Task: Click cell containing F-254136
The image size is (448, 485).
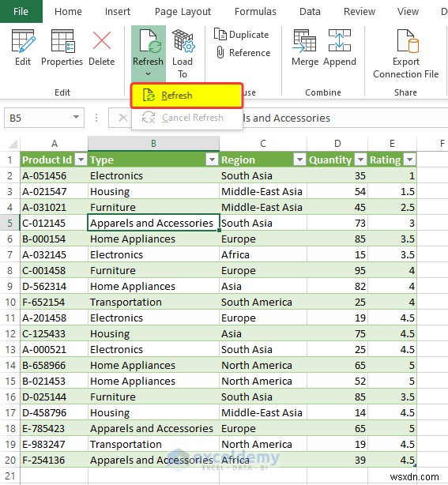Action: tap(55, 460)
